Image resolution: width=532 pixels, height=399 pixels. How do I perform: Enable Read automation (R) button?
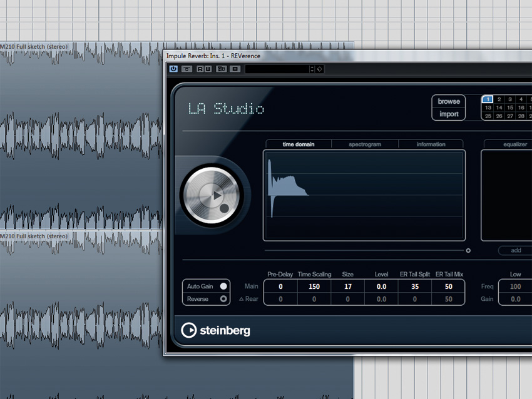[200, 69]
